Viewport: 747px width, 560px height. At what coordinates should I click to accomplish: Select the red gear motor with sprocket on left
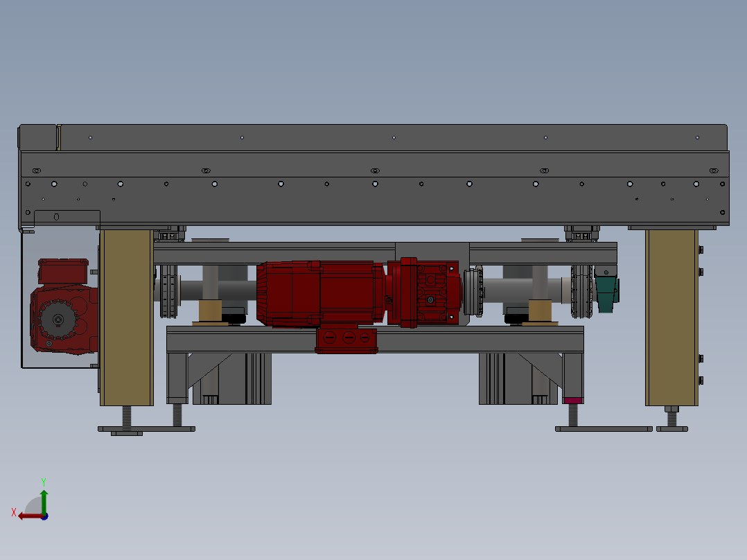64,306
